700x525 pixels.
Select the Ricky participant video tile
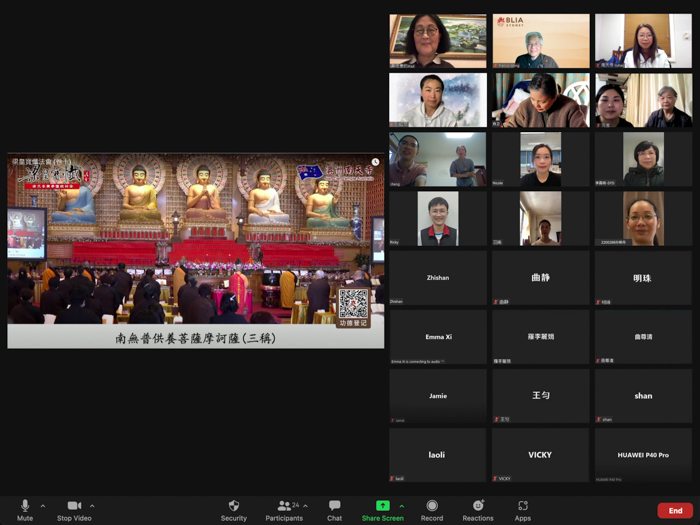pos(438,219)
